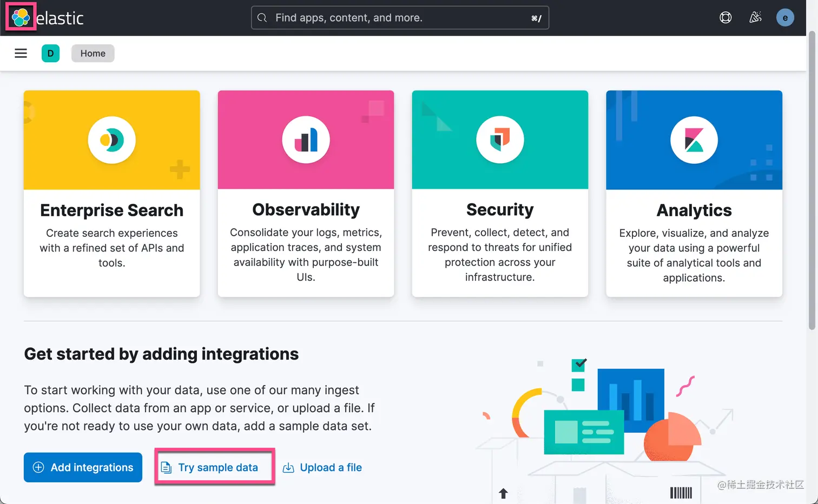Viewport: 818px width, 504px height.
Task: Click the Enterprise Search logo icon
Action: tap(112, 140)
